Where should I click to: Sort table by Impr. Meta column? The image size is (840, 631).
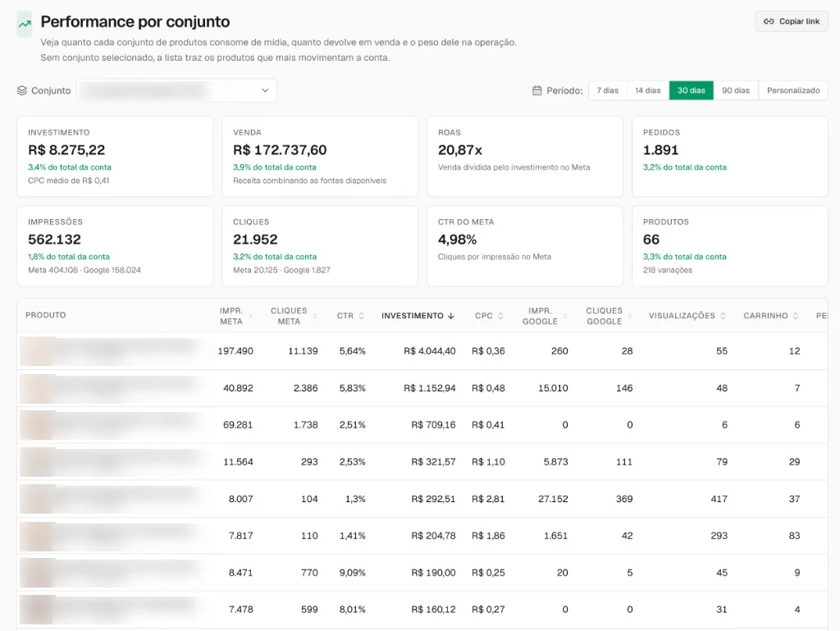(235, 316)
